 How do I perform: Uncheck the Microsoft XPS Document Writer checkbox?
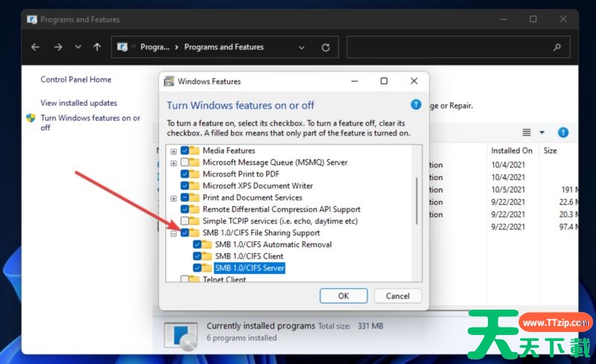pyautogui.click(x=185, y=186)
